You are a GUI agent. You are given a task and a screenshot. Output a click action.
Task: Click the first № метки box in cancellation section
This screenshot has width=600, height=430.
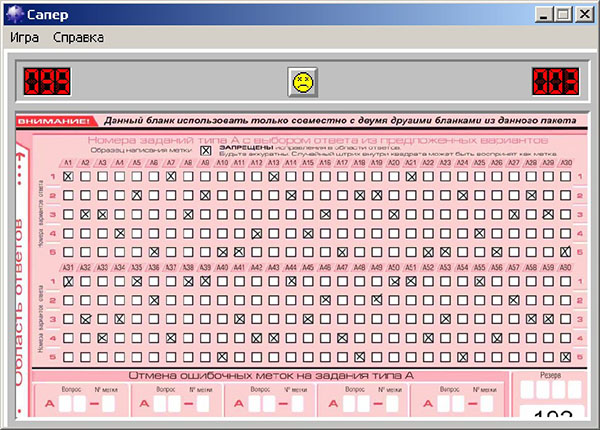109,403
